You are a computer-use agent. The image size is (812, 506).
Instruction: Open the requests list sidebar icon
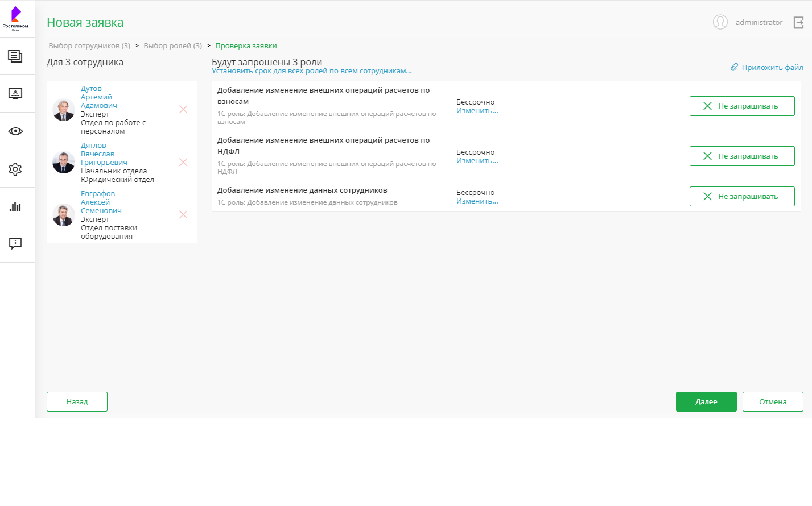coord(15,56)
